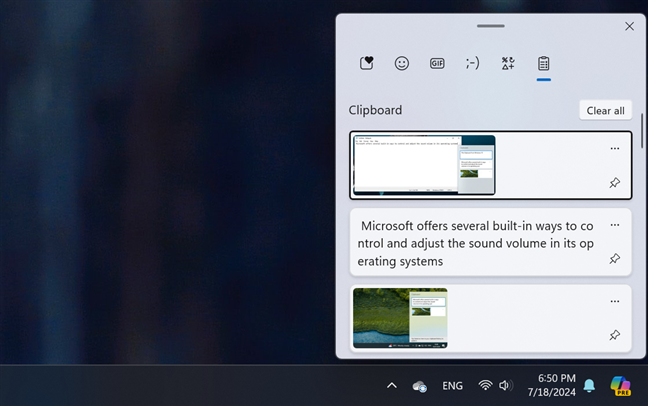Close the clipboard panel
This screenshot has width=648, height=406.
pos(629,26)
